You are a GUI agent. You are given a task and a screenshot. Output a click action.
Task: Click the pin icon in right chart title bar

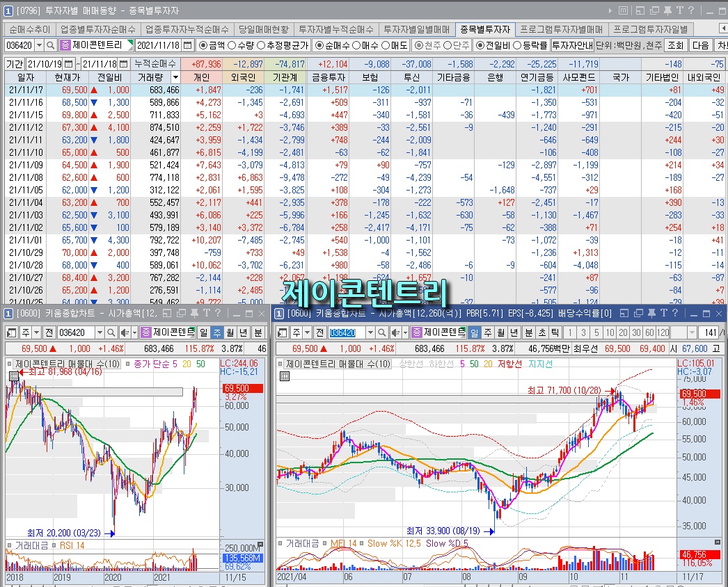point(651,313)
